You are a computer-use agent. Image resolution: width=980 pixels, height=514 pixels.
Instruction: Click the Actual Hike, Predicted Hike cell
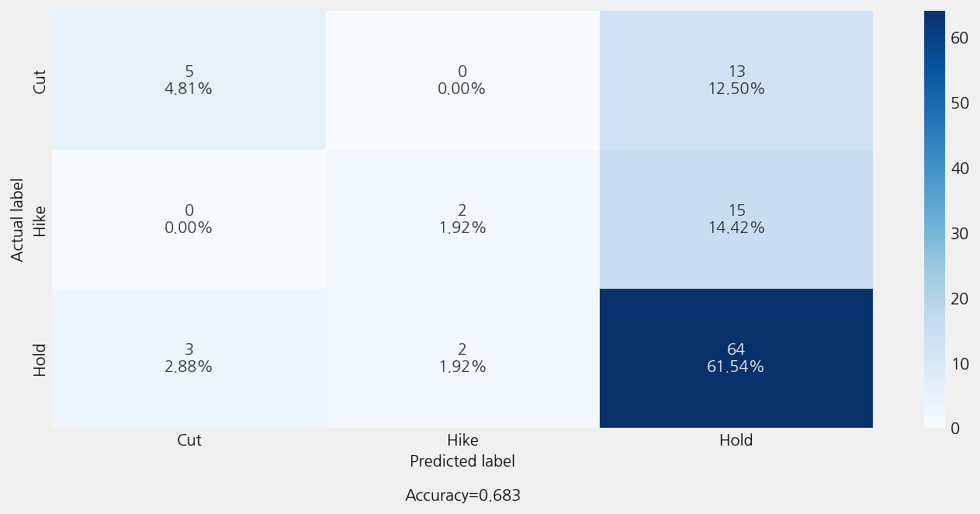point(462,219)
